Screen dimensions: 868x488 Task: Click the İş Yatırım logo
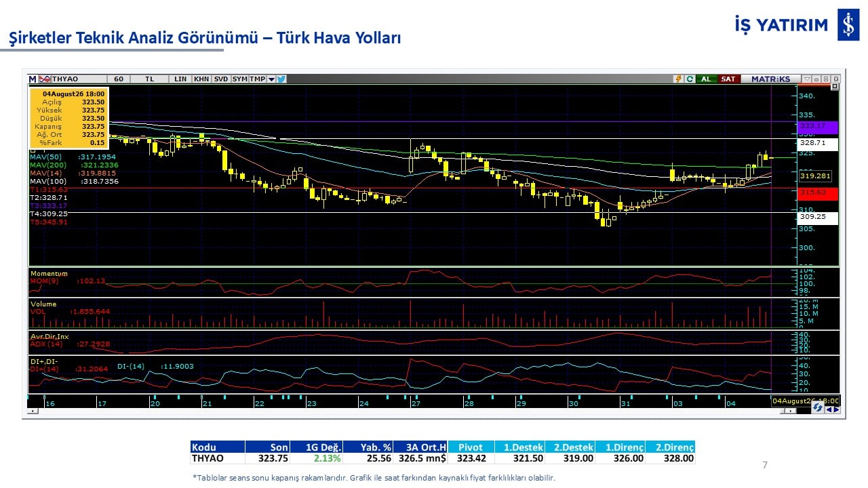(x=797, y=25)
